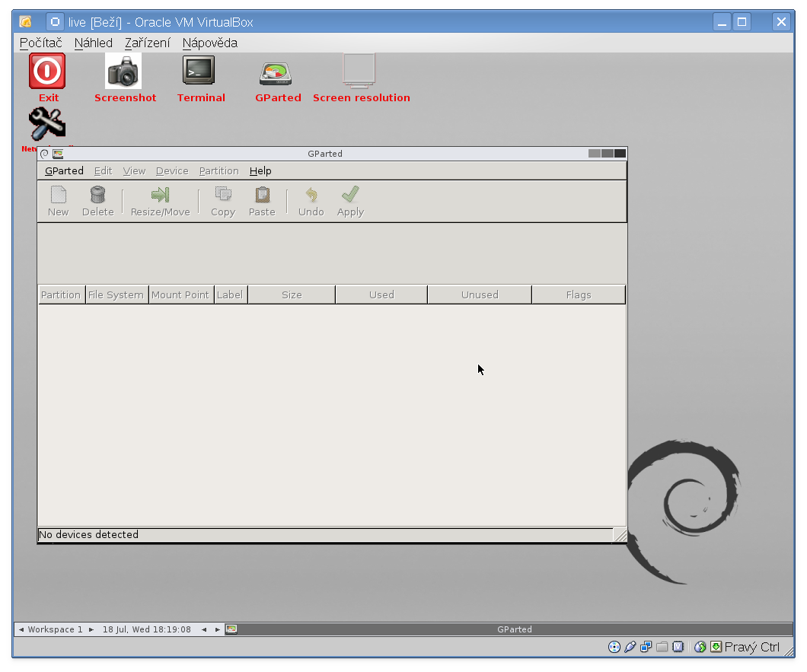Open the Nápověda menu in VirtualBox
The width and height of the screenshot is (807, 672).
pyautogui.click(x=210, y=43)
